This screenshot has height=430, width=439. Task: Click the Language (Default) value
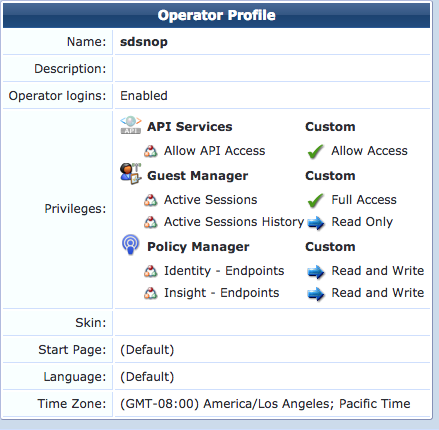point(147,377)
